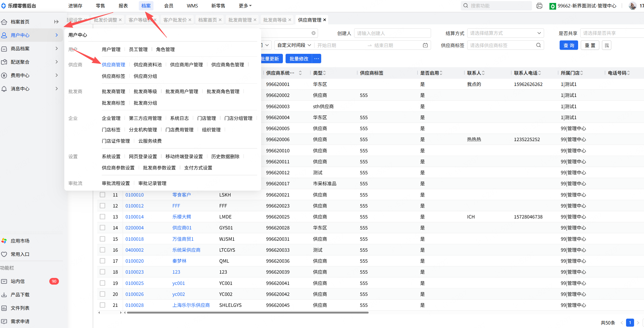Click the 站内信 mail icon
Screen dimensions: 644x328
pyautogui.click(x=4, y=281)
